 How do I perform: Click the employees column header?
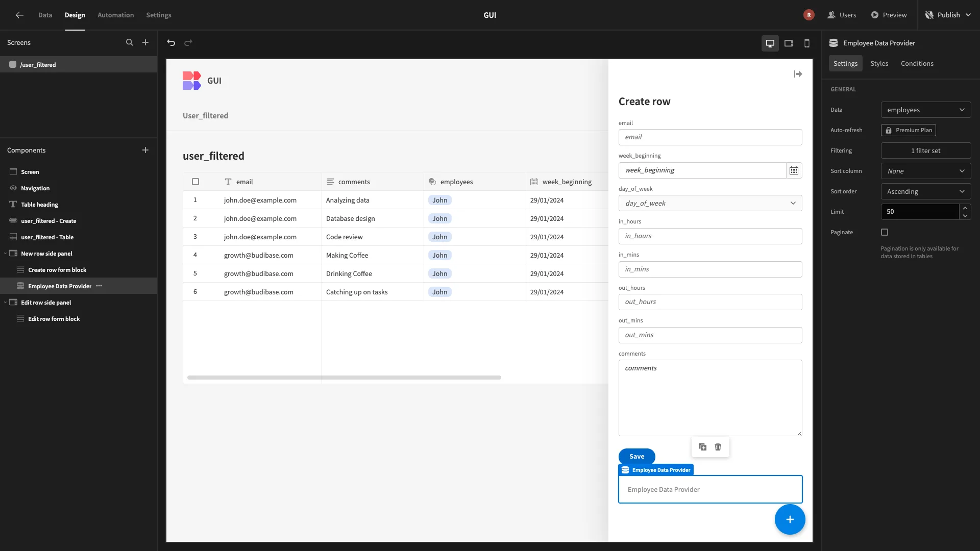[475, 182]
